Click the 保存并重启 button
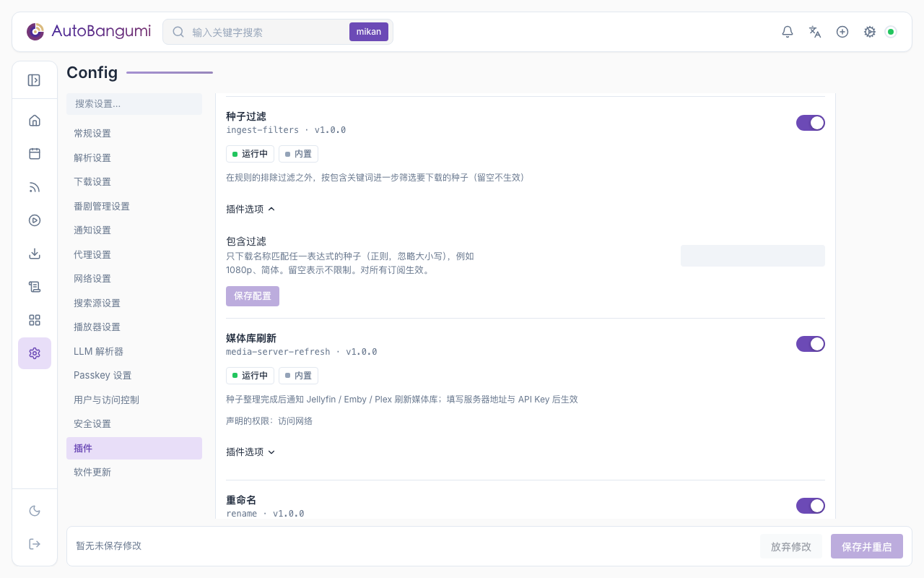 [x=867, y=546]
